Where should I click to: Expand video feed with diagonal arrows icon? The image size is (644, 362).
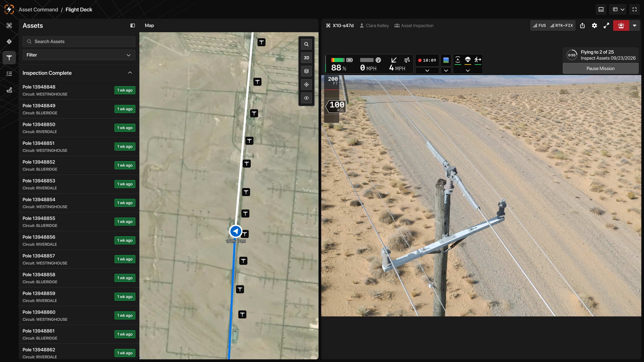click(x=606, y=26)
